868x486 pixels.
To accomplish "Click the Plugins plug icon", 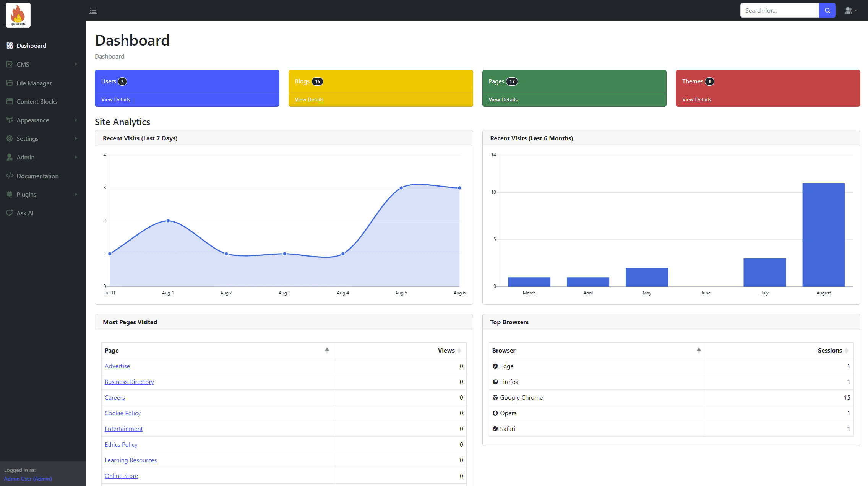I will (10, 194).
